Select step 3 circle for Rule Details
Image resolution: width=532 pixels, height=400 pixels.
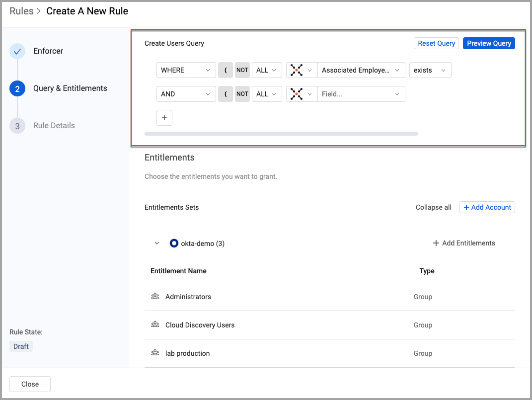coord(17,126)
